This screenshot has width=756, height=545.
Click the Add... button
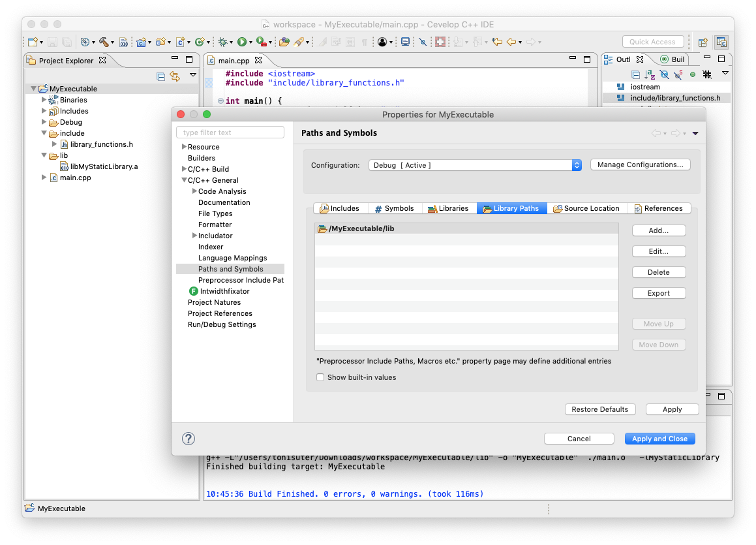click(x=659, y=230)
